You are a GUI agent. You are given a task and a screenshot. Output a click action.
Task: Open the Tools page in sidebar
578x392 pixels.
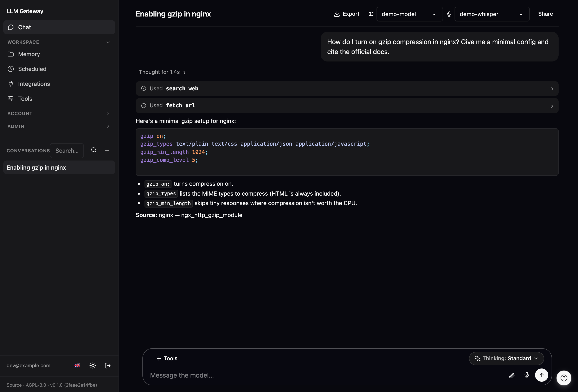point(59,99)
